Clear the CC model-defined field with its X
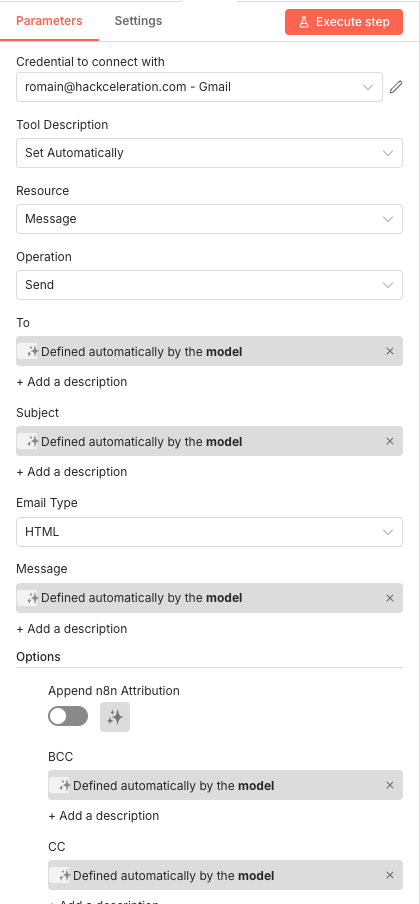The width and height of the screenshot is (420, 904). click(389, 875)
